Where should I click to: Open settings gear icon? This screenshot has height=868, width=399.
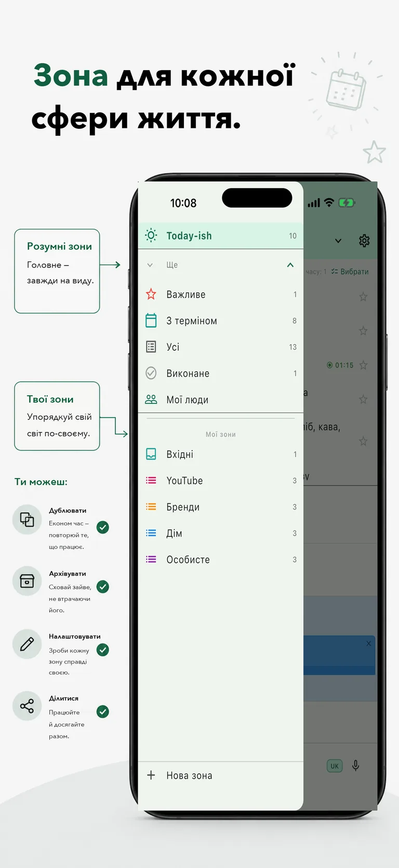coord(364,241)
